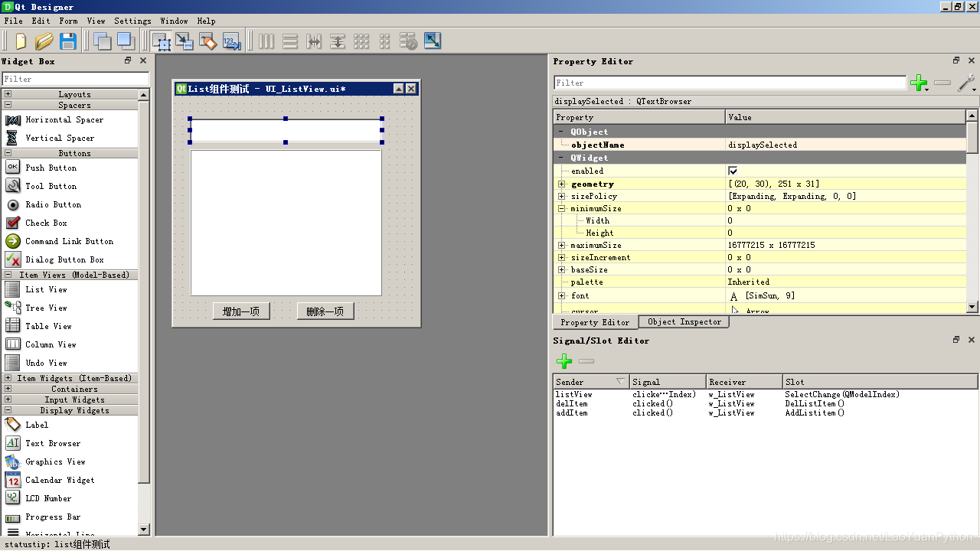Click the Property Editor filter field
The image size is (980, 551).
(730, 83)
